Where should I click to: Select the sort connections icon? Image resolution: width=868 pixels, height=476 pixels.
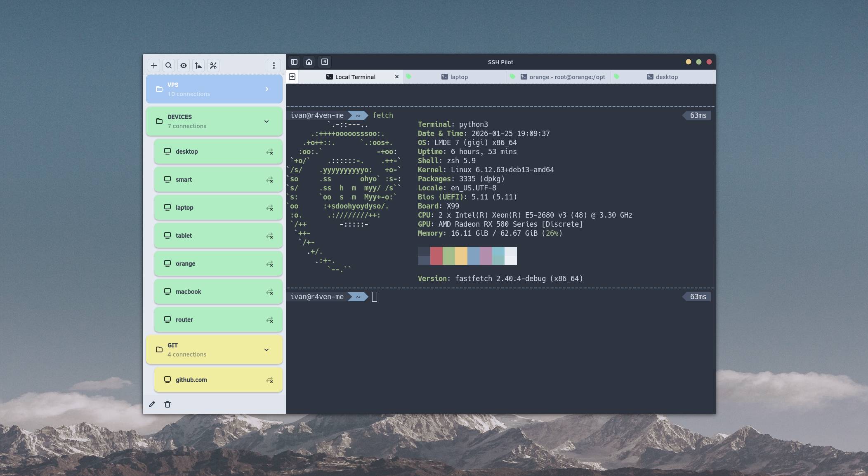(198, 65)
